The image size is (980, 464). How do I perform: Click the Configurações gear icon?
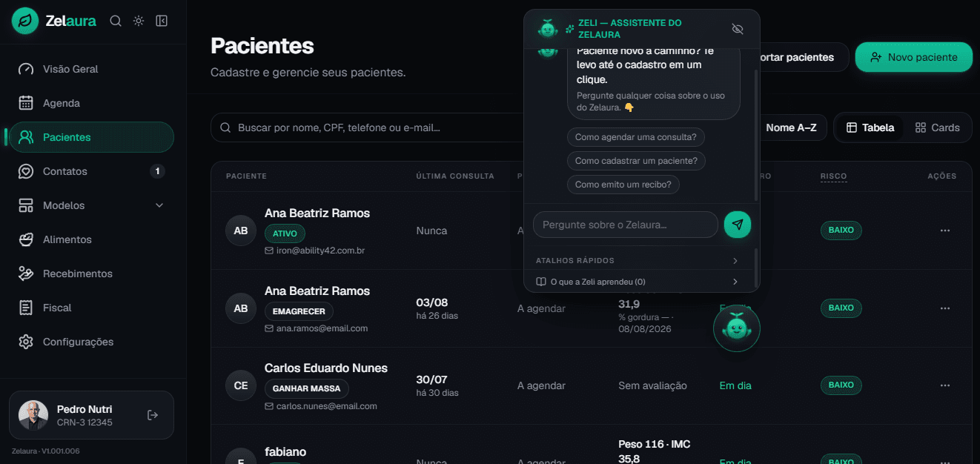pyautogui.click(x=26, y=342)
